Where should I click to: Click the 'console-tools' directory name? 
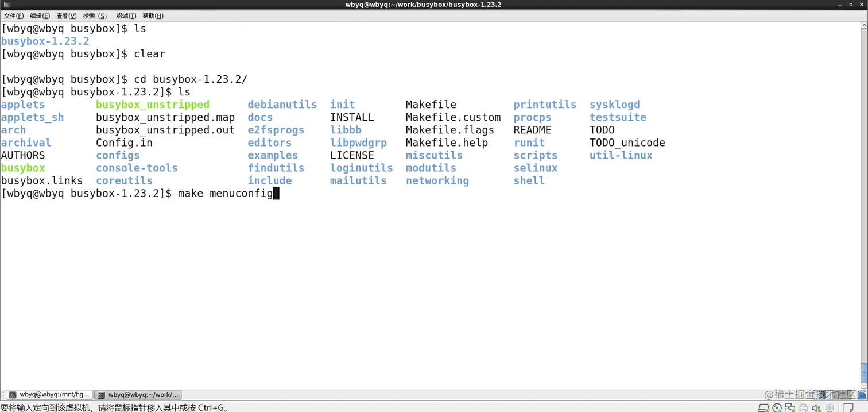137,168
